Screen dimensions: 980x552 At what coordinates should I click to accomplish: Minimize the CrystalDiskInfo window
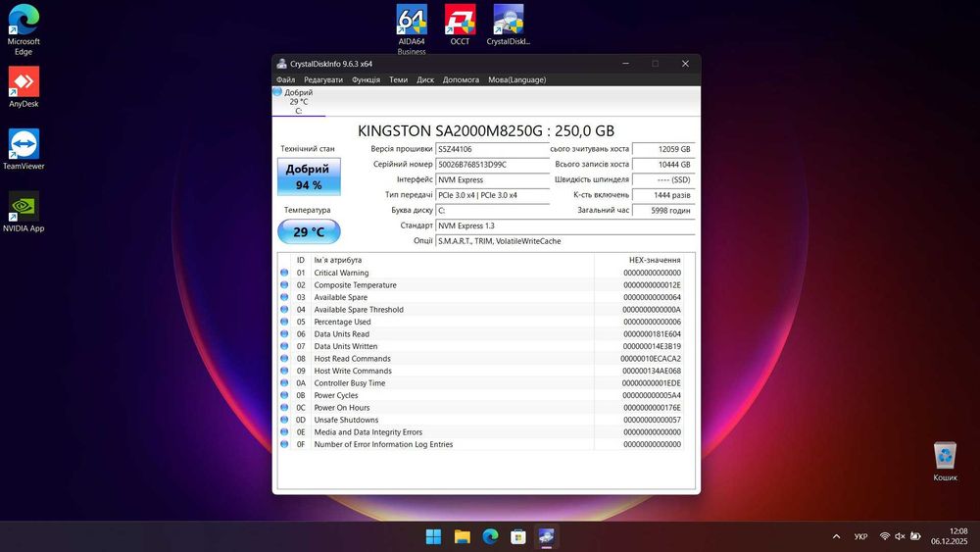[625, 64]
